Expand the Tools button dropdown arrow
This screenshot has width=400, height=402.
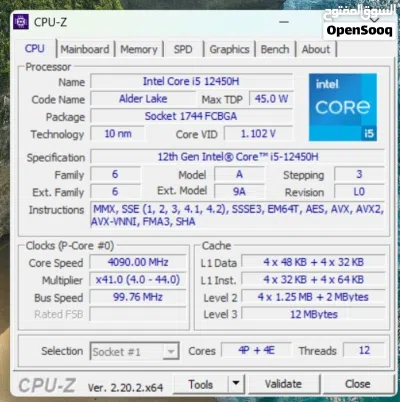tap(236, 383)
